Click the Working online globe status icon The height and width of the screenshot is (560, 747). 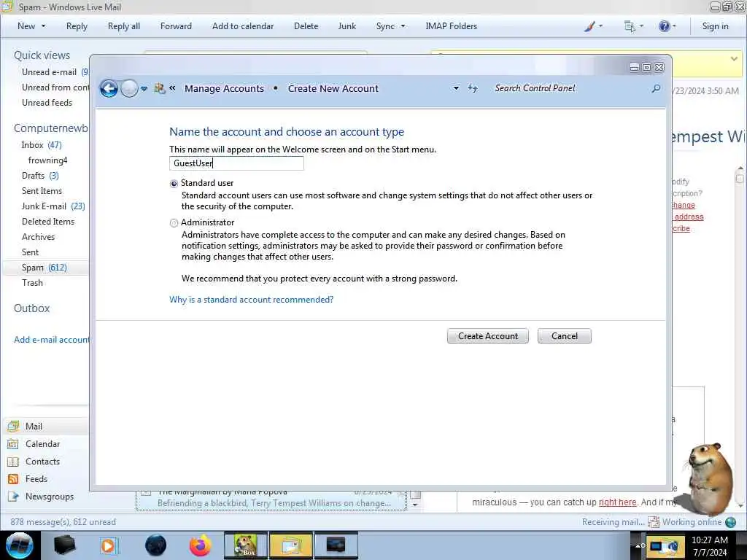pyautogui.click(x=730, y=522)
